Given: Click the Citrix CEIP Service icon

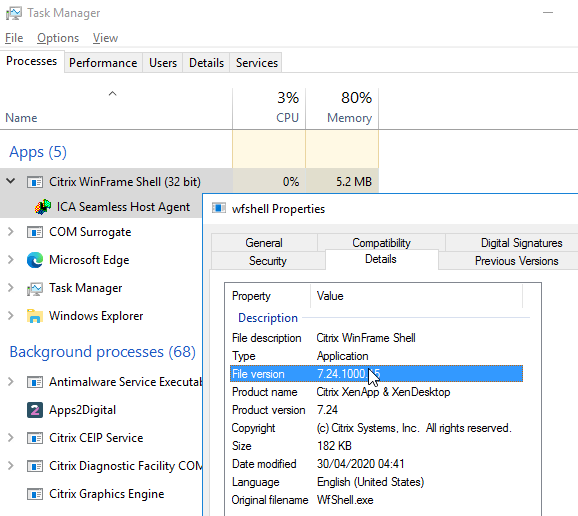Looking at the screenshot, I should [35, 438].
